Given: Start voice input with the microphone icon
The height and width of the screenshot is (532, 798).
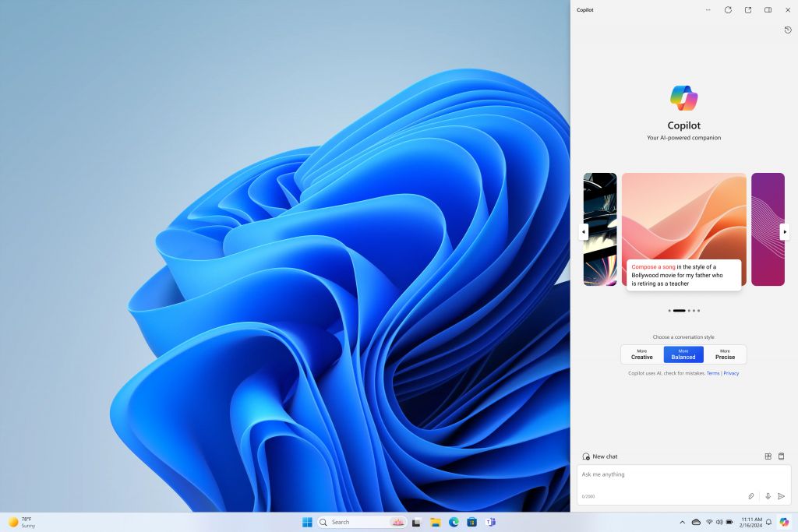Looking at the screenshot, I should pos(767,496).
